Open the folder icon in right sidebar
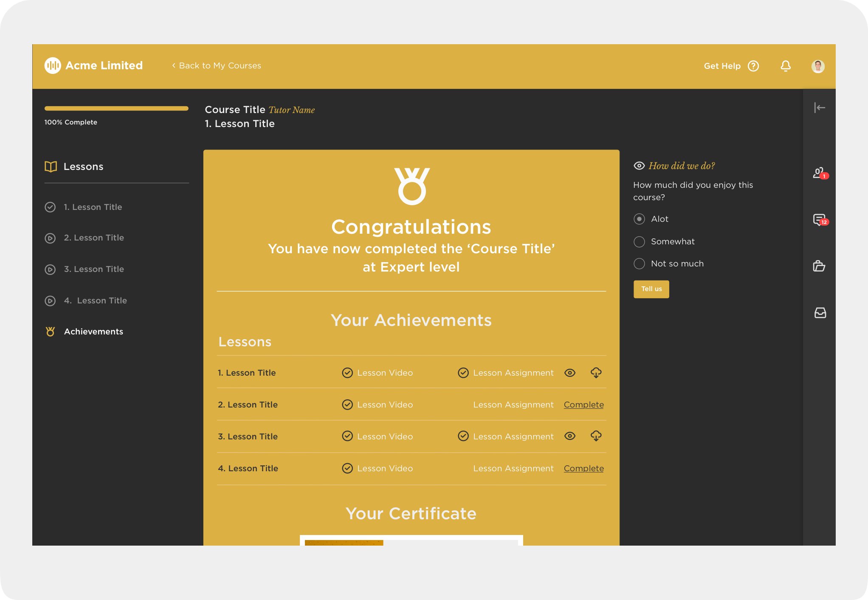 [819, 266]
